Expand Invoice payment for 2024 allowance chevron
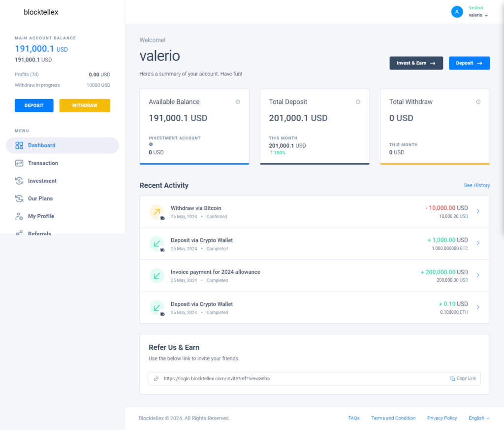The width and height of the screenshot is (504, 430). click(478, 275)
